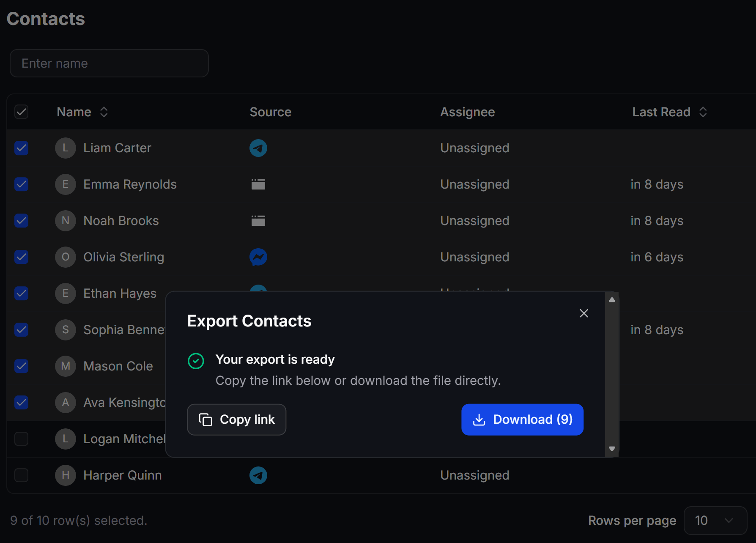
Task: Click Ethan Hayes' avatar
Action: tap(66, 293)
